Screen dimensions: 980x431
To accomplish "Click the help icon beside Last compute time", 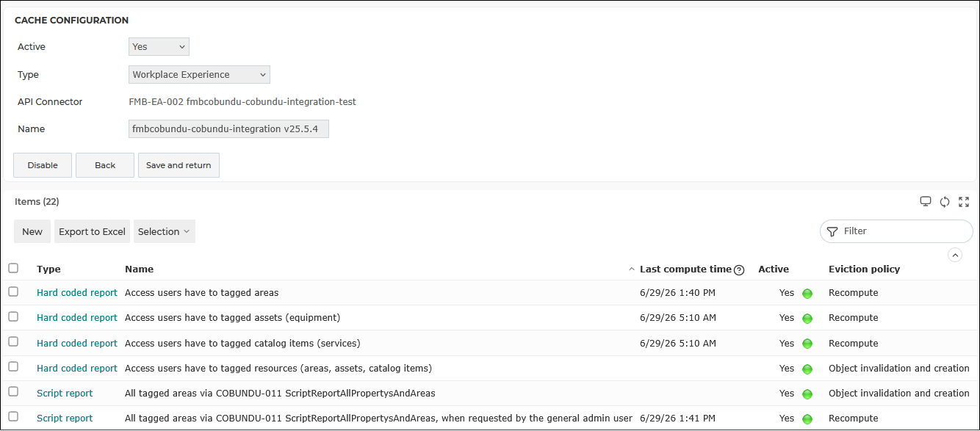I will 739,269.
